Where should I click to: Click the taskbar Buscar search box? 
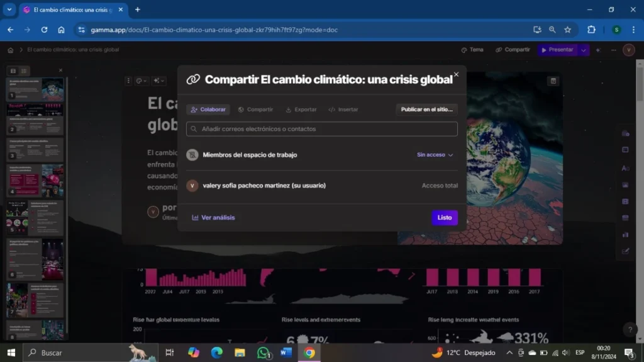[89, 353]
